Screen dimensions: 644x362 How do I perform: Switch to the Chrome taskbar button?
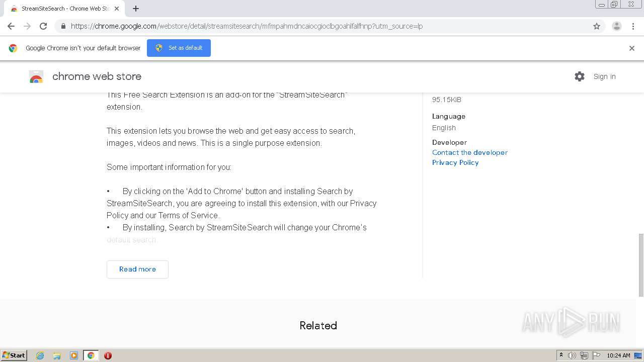click(91, 355)
